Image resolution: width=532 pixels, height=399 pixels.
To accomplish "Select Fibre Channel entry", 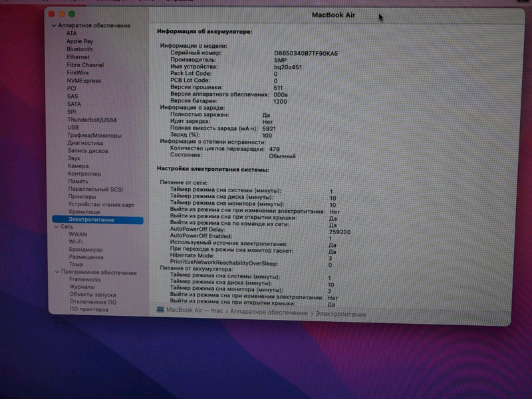I will point(85,65).
